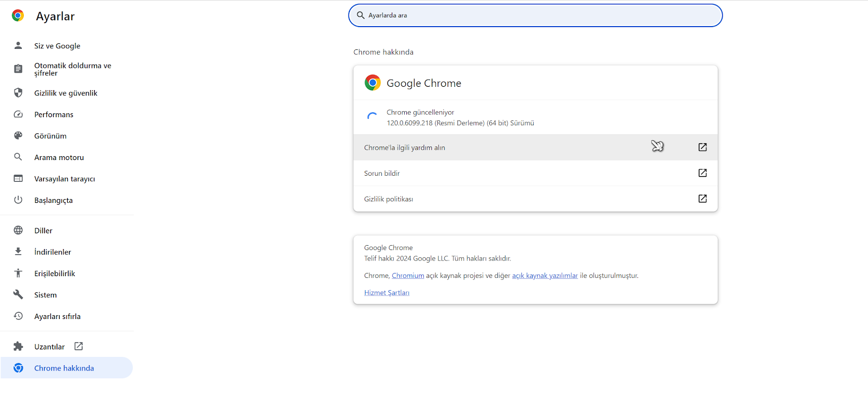Click the search icon in the Ayarlarda ara box
868x408 pixels.
click(x=360, y=15)
